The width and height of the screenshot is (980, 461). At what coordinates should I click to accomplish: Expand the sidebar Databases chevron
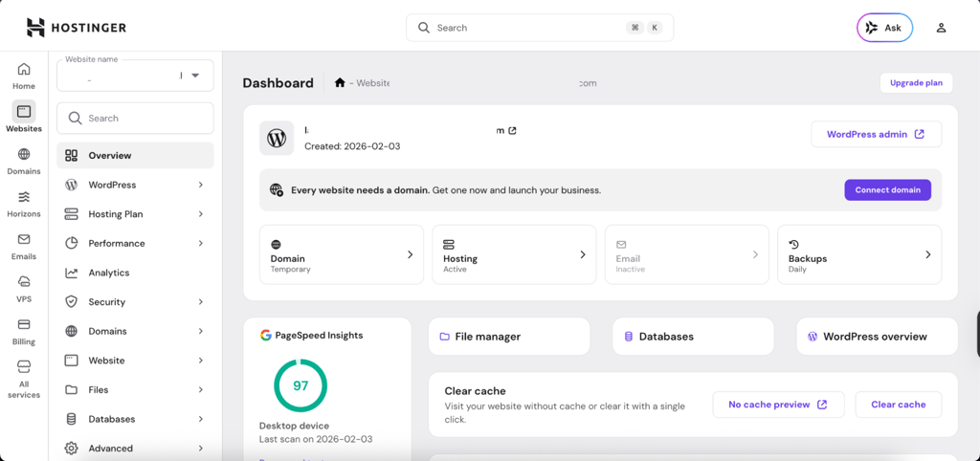pos(201,419)
